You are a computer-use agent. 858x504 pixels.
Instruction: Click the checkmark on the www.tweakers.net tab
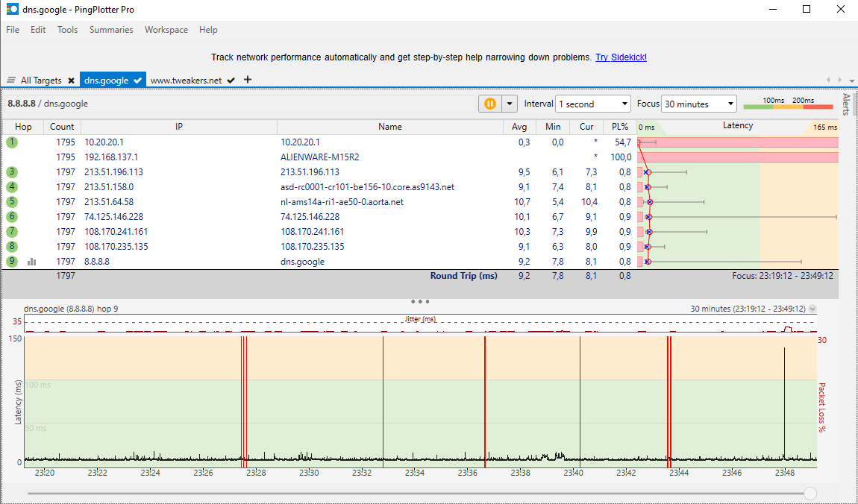click(231, 81)
